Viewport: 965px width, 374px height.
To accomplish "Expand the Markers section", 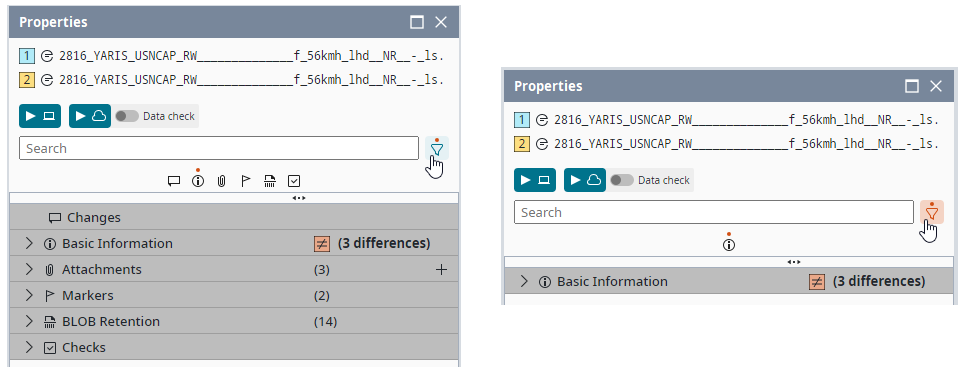I will [x=28, y=295].
